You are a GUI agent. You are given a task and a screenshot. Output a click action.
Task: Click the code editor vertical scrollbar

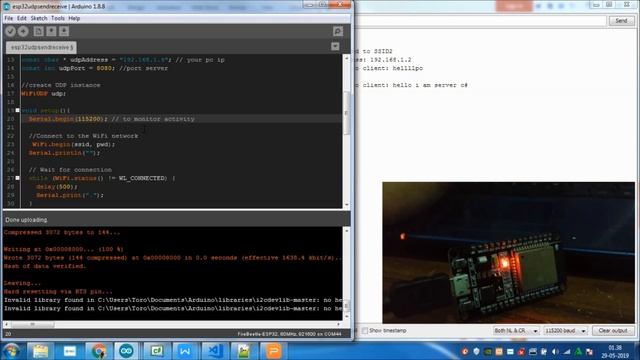click(x=347, y=131)
